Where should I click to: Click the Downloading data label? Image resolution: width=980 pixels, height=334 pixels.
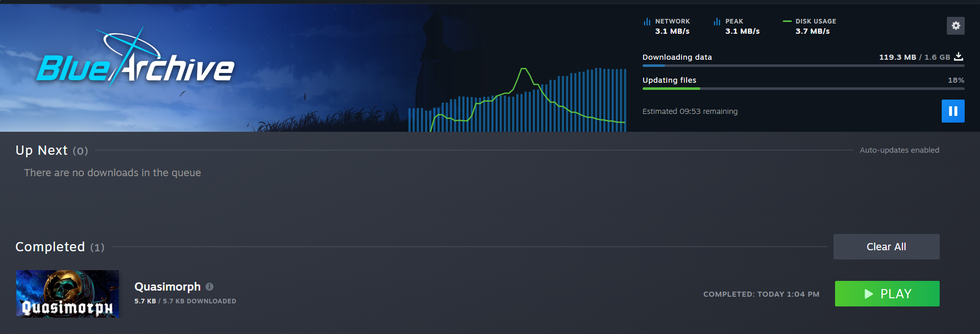click(x=677, y=57)
